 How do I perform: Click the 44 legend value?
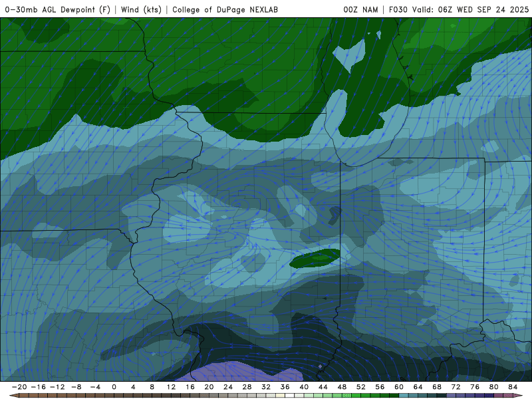click(323, 387)
